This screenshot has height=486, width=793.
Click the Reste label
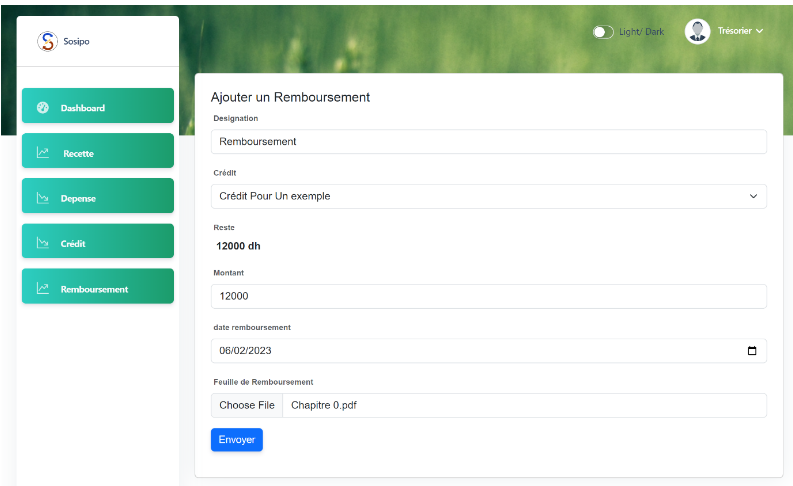[x=224, y=228]
